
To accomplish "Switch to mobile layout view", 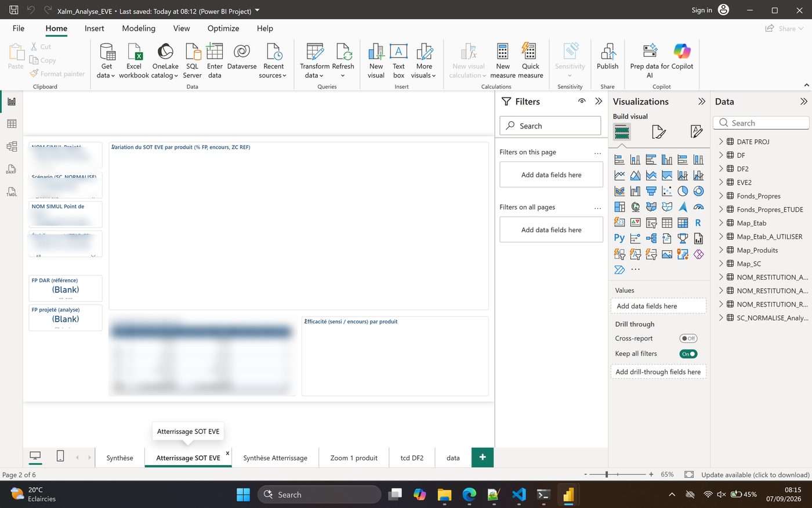I will click(x=60, y=456).
